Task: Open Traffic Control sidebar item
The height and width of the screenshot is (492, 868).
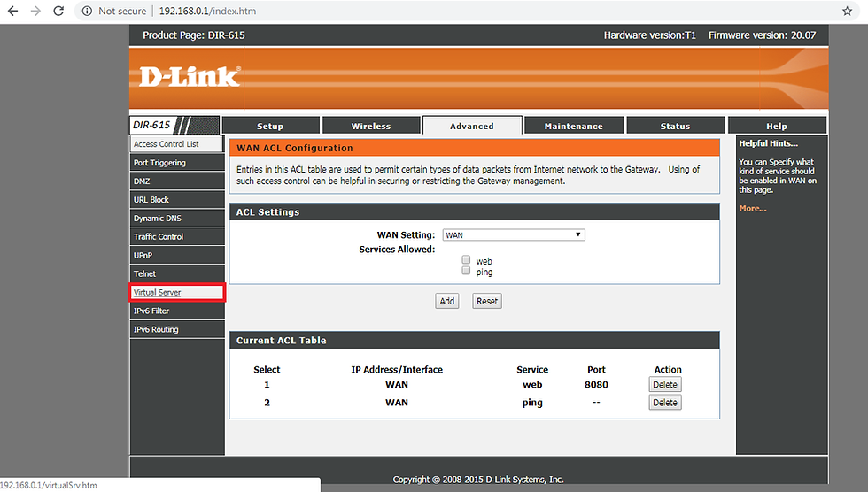Action: coord(176,236)
